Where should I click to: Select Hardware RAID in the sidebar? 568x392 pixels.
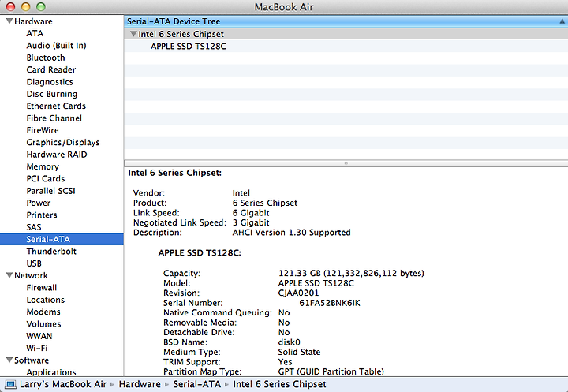click(57, 155)
